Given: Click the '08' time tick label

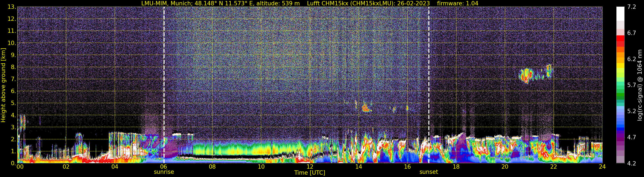Looking at the screenshot, I should [212, 167].
